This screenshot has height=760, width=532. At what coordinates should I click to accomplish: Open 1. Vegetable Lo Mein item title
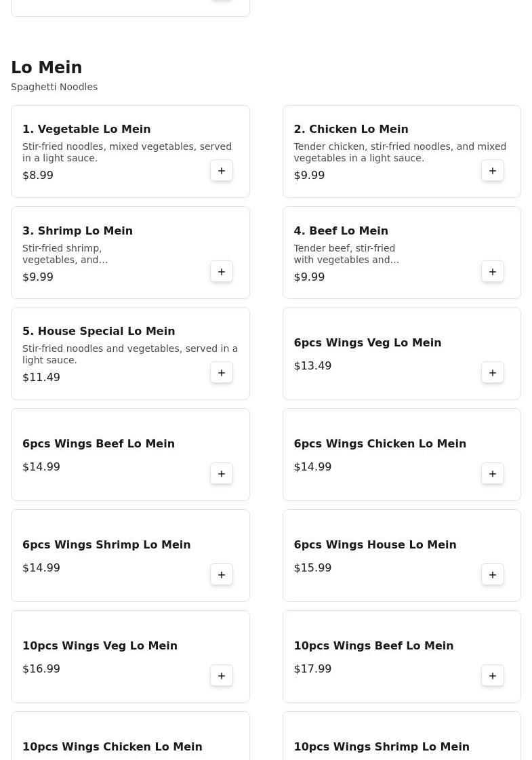tap(87, 129)
